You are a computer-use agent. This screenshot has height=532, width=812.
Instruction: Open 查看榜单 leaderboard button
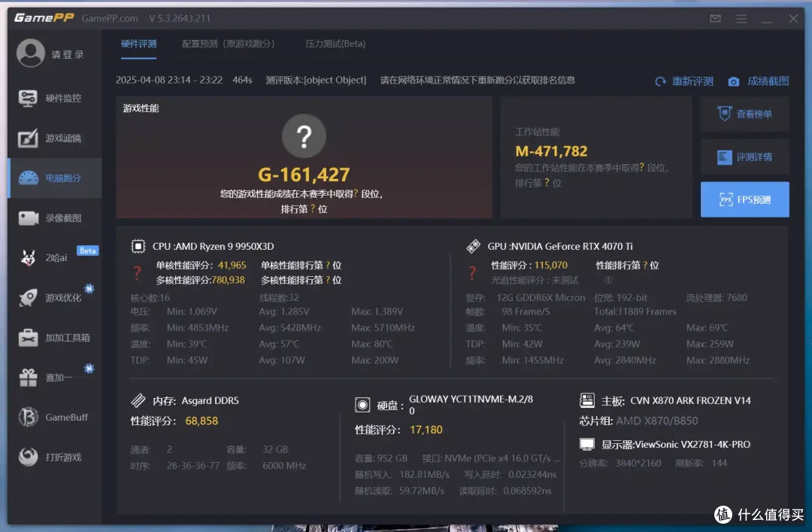click(744, 114)
